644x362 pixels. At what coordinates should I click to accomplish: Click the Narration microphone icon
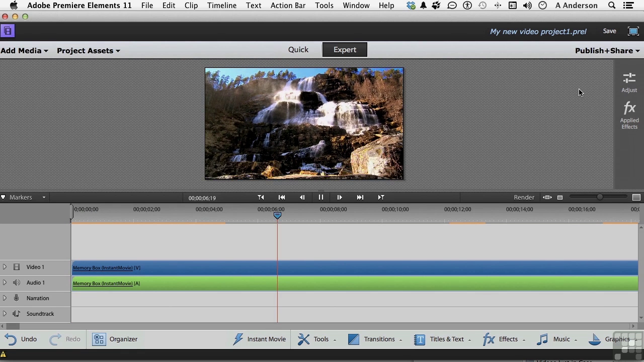17,298
